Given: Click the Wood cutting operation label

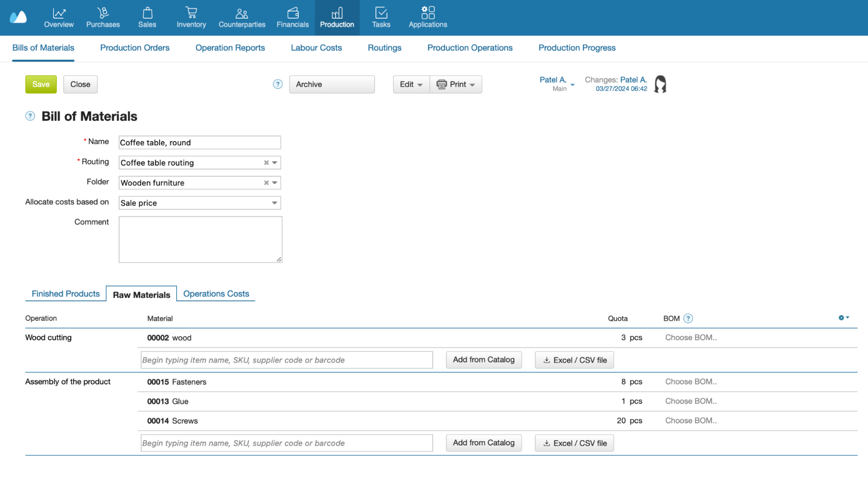Looking at the screenshot, I should pos(48,338).
